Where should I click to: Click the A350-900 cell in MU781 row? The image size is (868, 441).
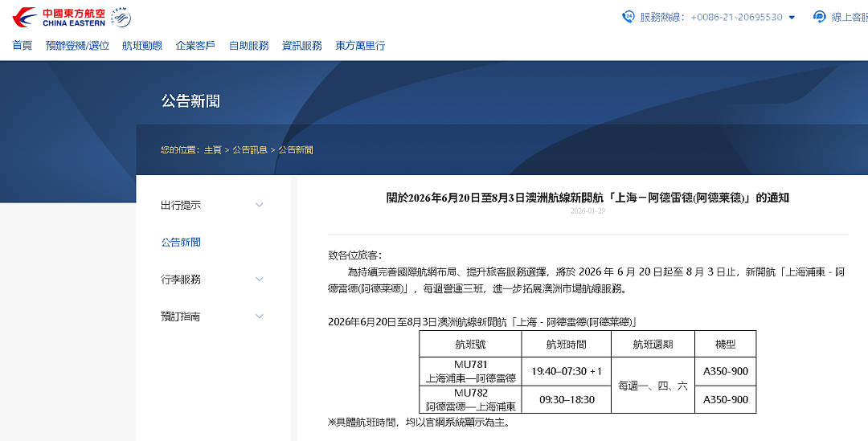[725, 371]
